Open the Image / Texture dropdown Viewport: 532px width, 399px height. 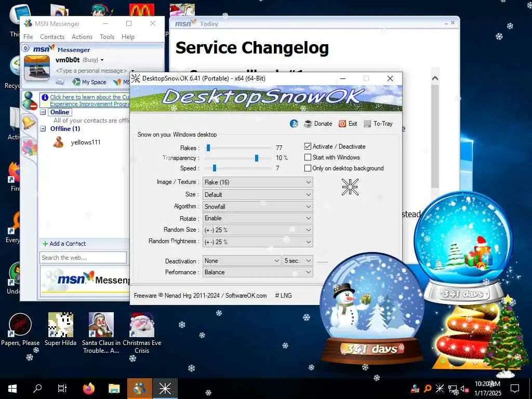[x=258, y=182]
